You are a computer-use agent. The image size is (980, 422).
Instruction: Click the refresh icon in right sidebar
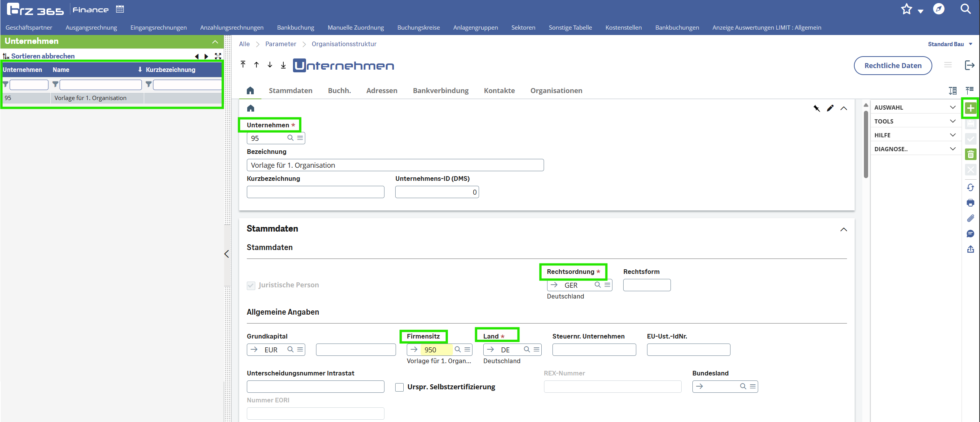click(970, 187)
